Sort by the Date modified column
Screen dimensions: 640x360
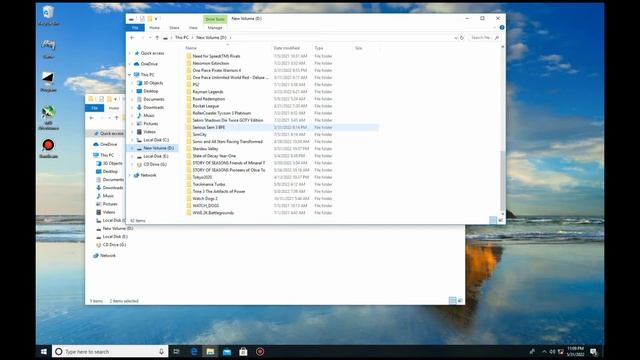(x=287, y=48)
